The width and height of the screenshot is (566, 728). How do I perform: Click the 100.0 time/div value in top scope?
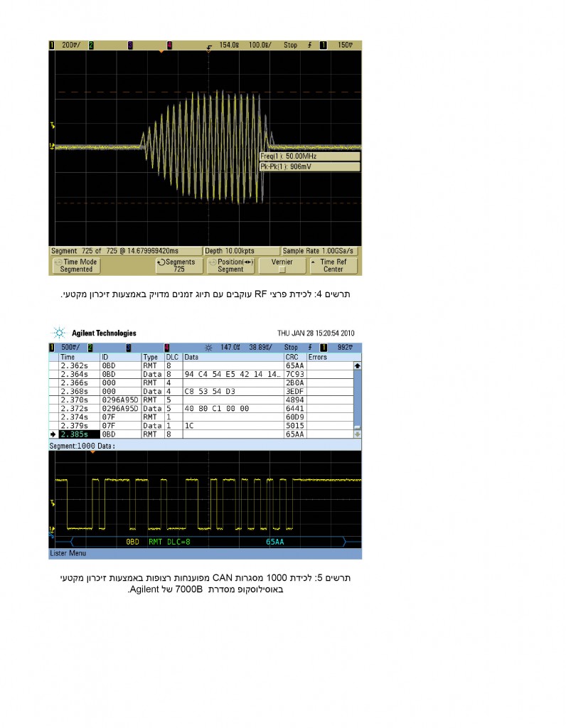pos(260,45)
